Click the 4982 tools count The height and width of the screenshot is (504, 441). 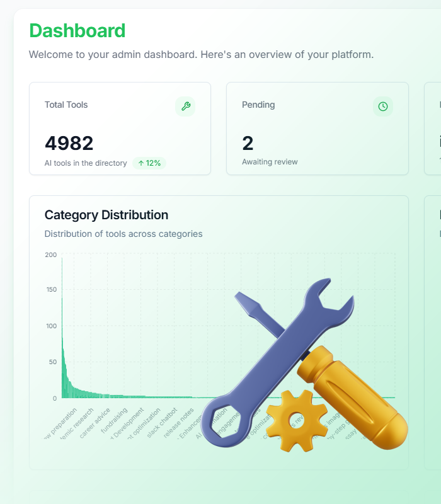69,143
